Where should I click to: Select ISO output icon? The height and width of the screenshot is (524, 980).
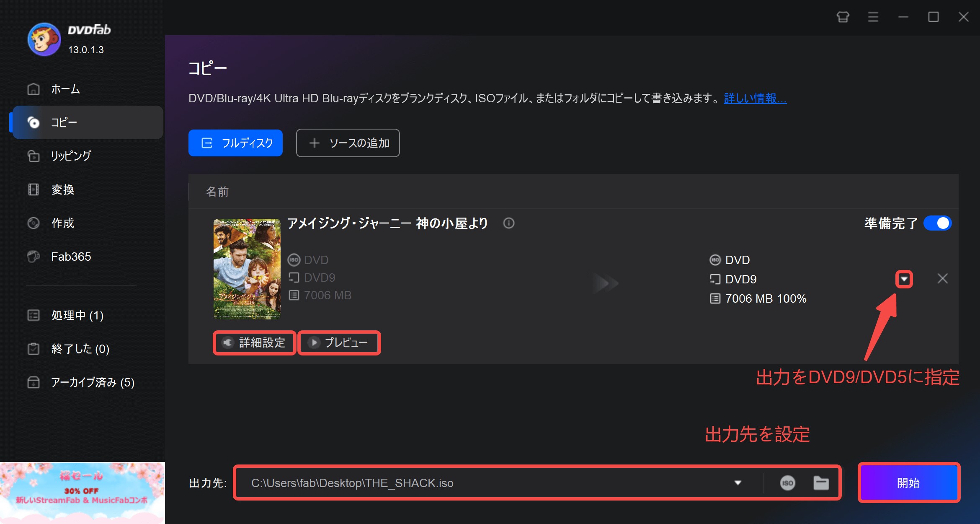(x=787, y=483)
